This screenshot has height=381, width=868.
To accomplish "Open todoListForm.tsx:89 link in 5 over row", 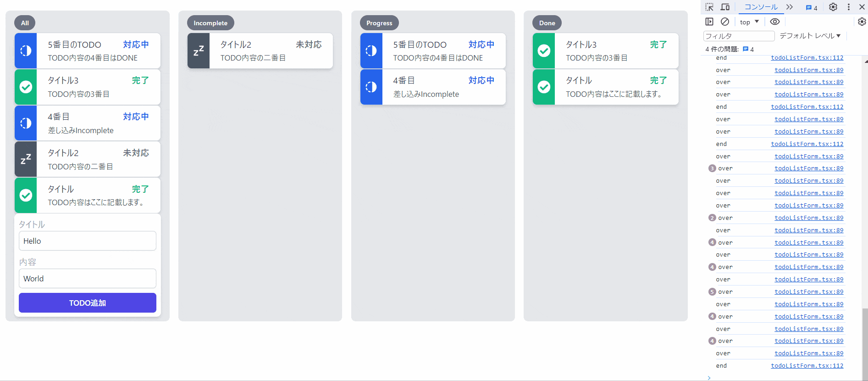I will pyautogui.click(x=809, y=292).
